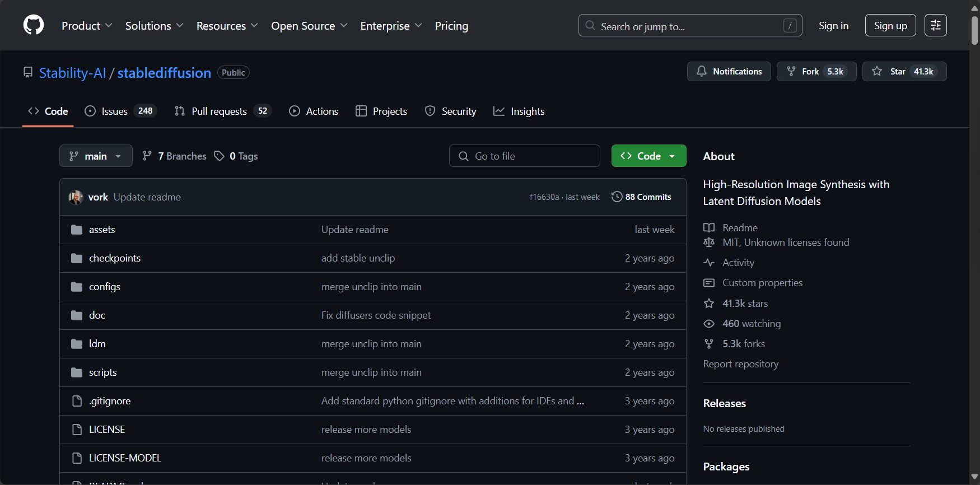Click Report repository link
The image size is (980, 485).
point(741,364)
